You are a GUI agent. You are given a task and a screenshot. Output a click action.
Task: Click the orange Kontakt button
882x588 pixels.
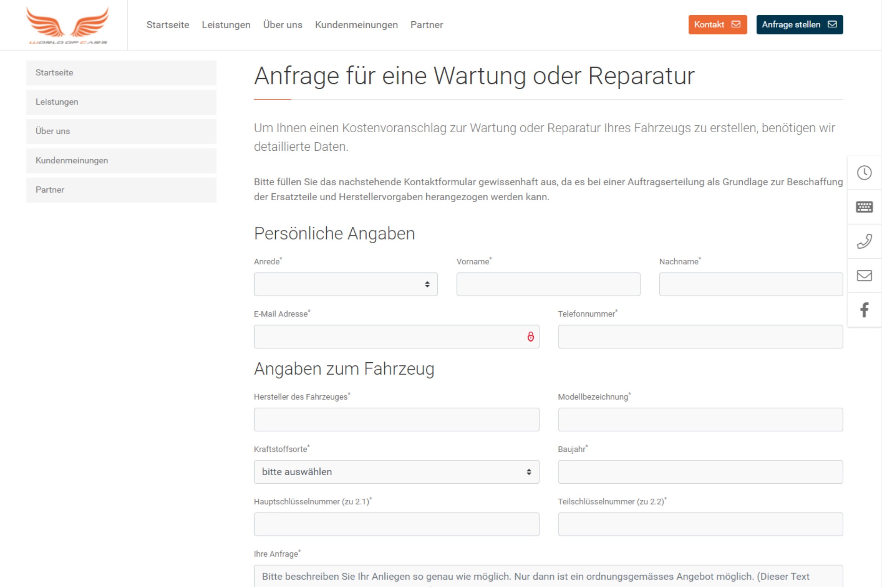point(717,25)
